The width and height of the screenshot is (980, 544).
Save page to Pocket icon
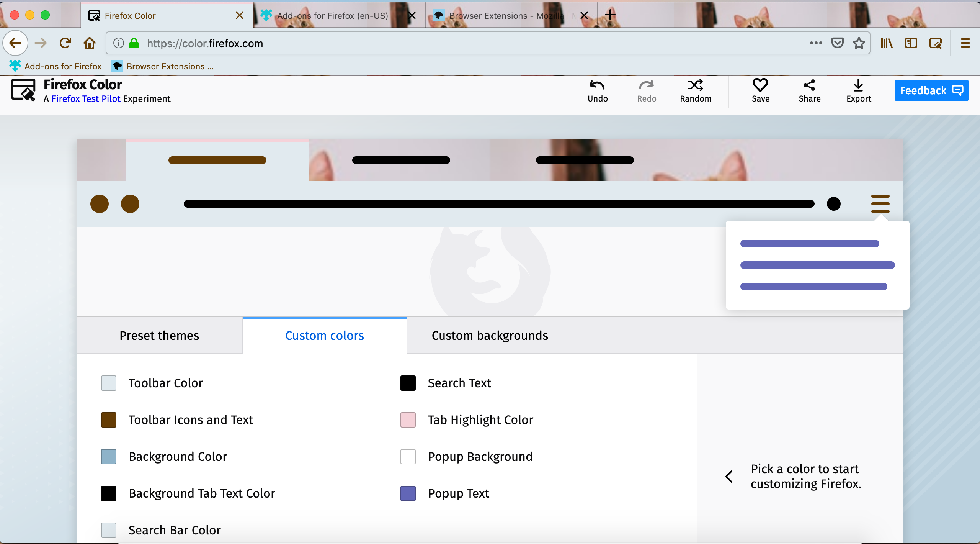[x=838, y=43]
